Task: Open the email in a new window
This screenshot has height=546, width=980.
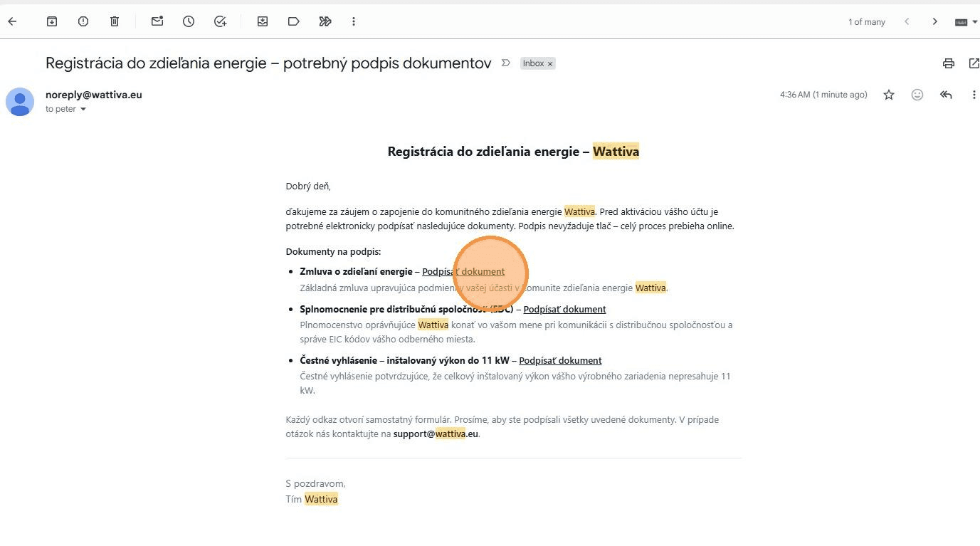Action: point(974,63)
